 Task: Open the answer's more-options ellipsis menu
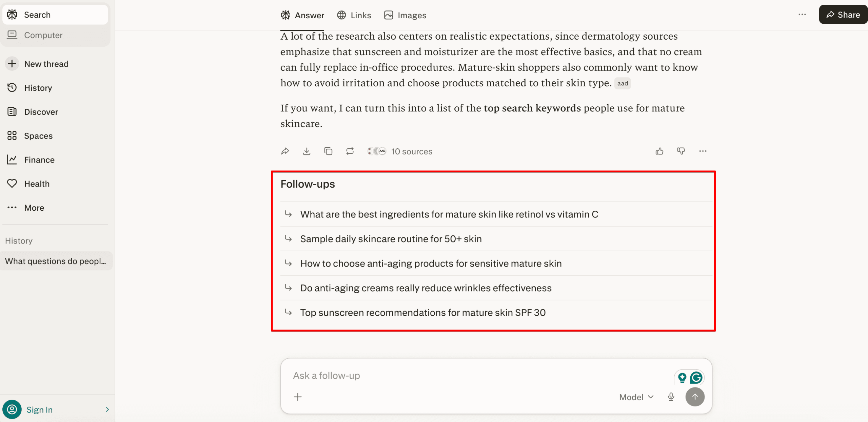coord(703,151)
